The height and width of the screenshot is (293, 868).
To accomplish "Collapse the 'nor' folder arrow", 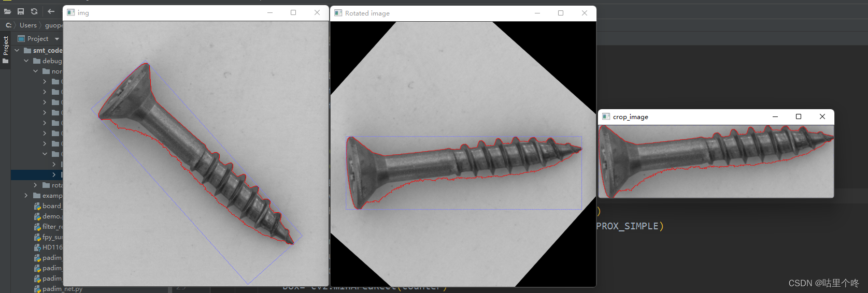I will tap(36, 71).
